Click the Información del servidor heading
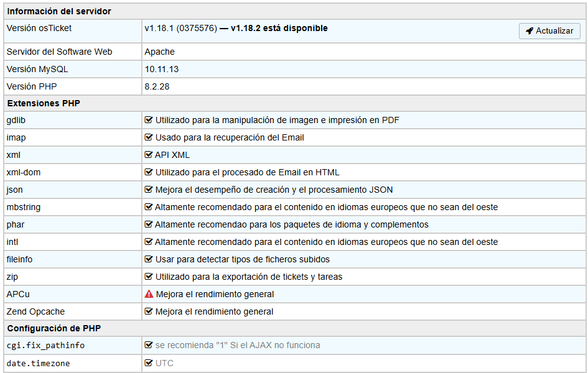588x373 pixels. (59, 12)
